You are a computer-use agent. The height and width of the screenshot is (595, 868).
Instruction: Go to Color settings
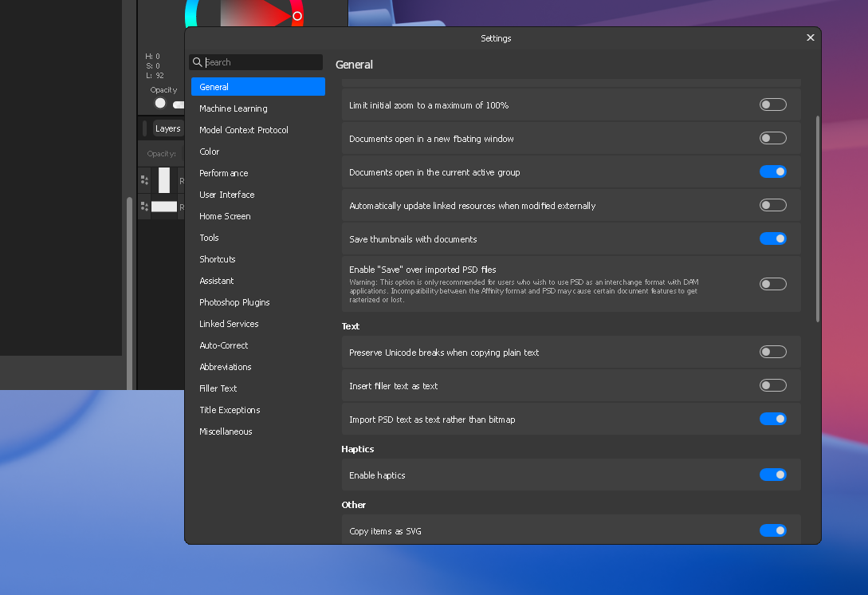point(258,152)
